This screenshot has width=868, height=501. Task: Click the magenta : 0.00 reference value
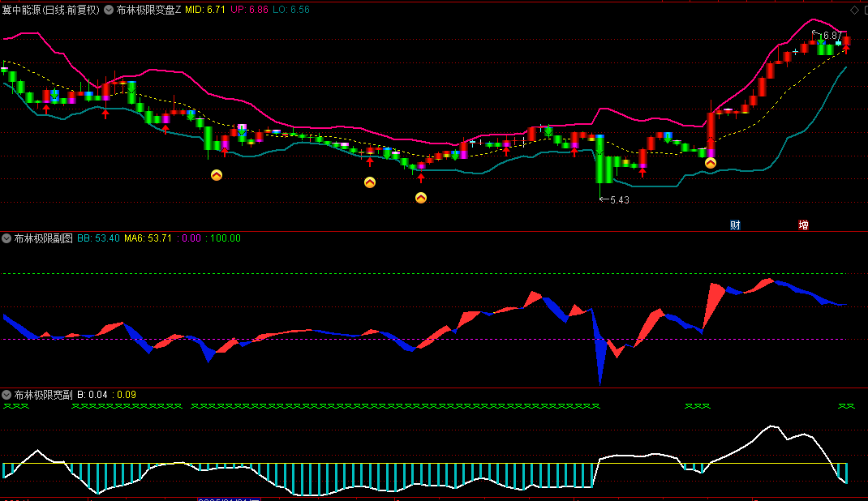point(189,238)
